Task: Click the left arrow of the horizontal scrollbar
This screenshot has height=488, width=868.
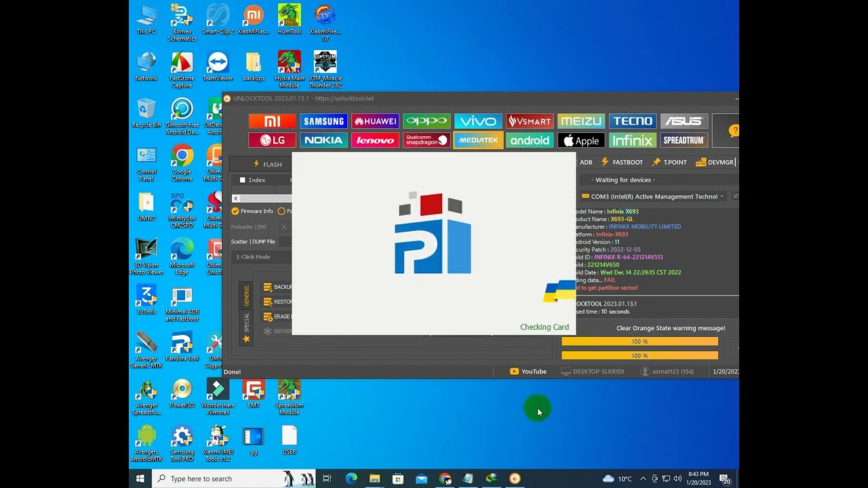Action: coord(235,199)
